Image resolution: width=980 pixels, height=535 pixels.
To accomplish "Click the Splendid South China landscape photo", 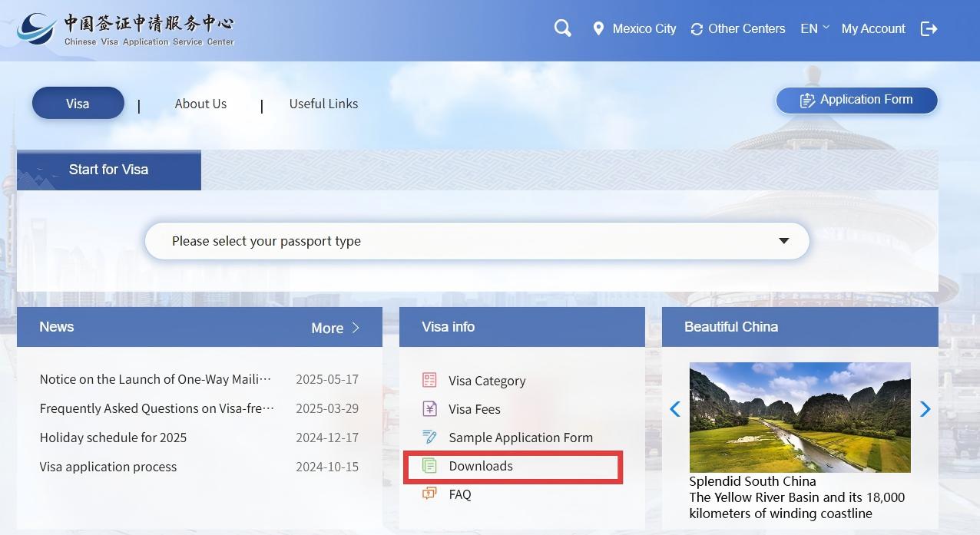I will click(x=800, y=417).
